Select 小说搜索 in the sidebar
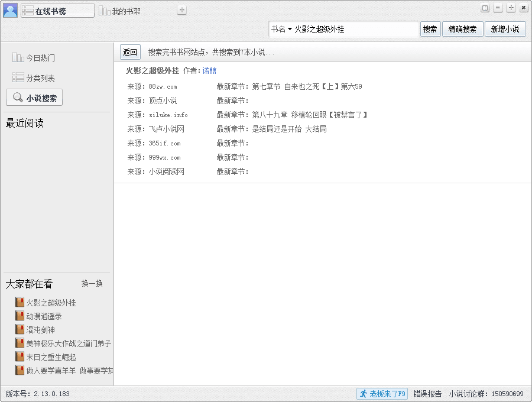This screenshot has height=402, width=532. coord(34,98)
